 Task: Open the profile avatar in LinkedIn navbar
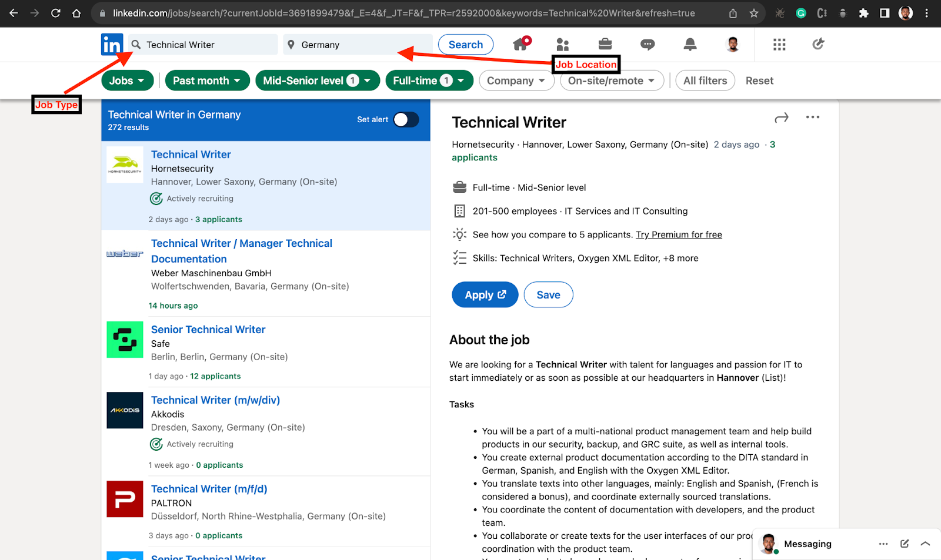733,44
